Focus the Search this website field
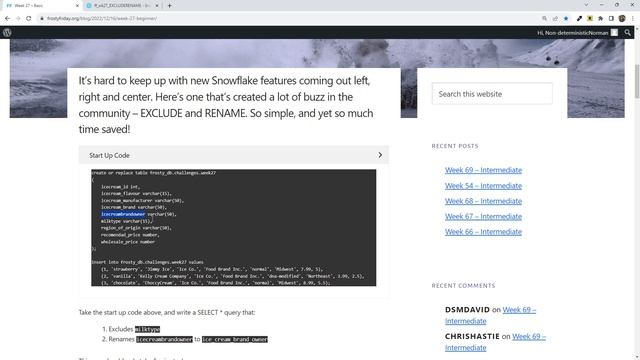The image size is (640, 360). pos(492,94)
